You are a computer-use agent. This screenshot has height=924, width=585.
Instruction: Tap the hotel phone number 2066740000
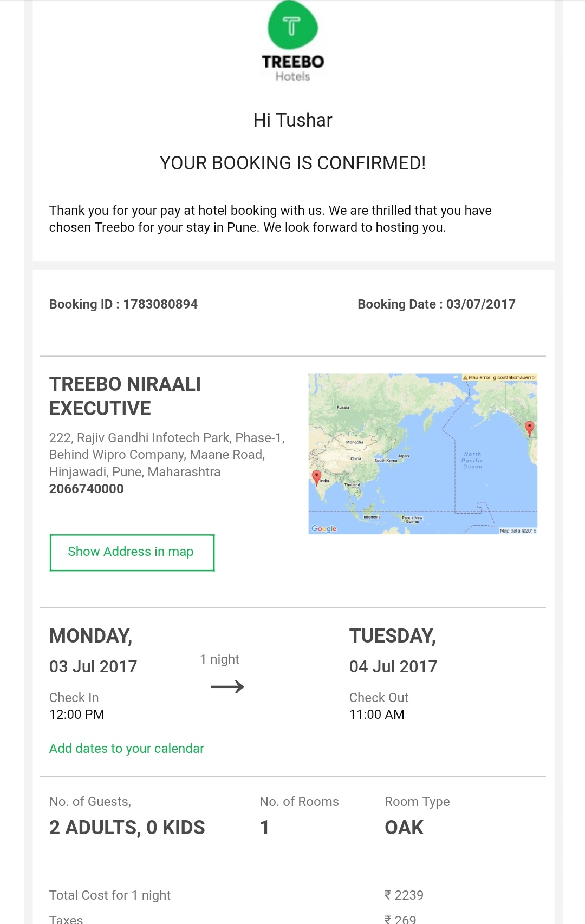click(87, 488)
